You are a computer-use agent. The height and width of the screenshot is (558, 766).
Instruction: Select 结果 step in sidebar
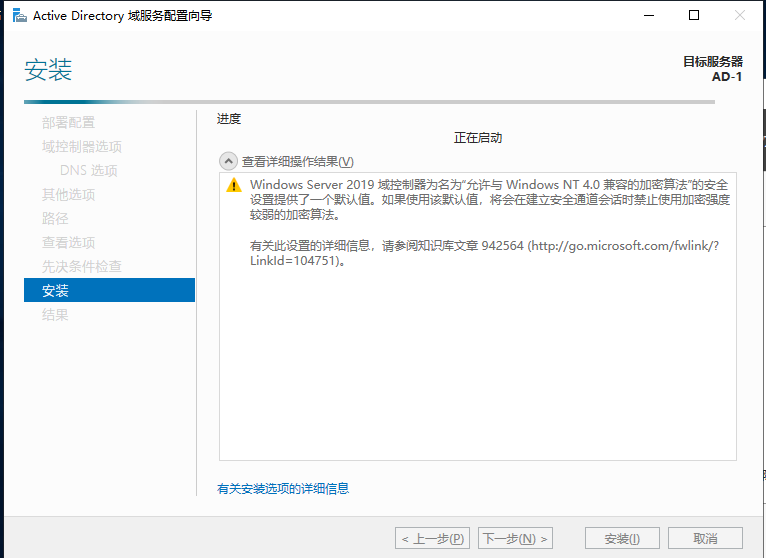(x=55, y=315)
